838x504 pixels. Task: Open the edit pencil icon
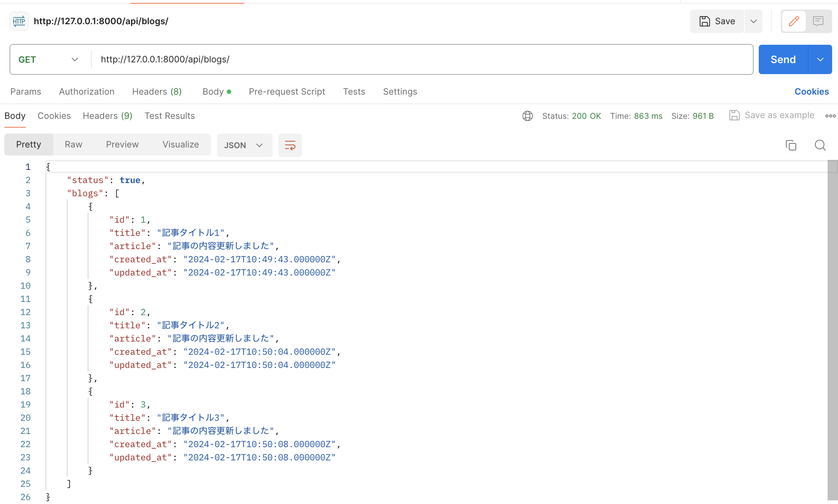tap(794, 21)
